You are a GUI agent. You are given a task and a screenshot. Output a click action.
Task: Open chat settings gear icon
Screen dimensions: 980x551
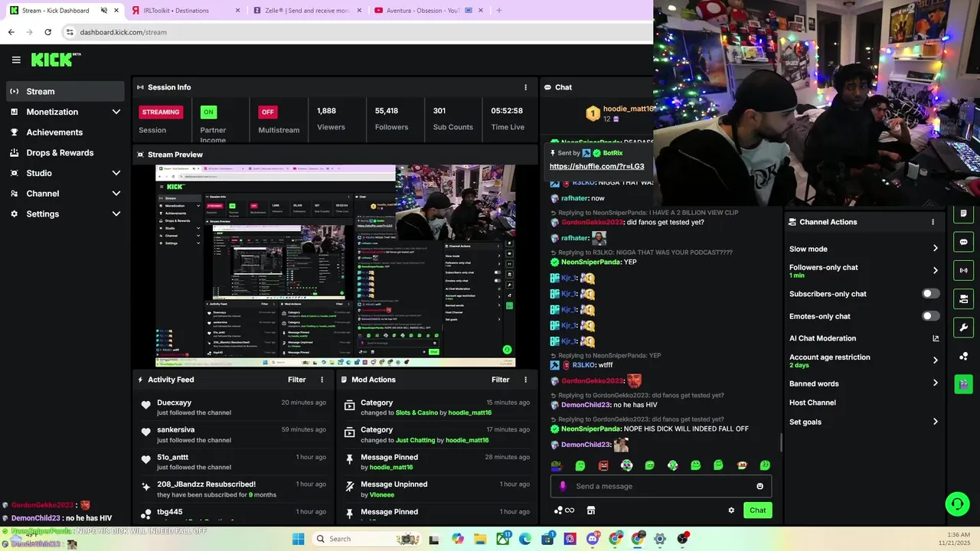click(731, 510)
